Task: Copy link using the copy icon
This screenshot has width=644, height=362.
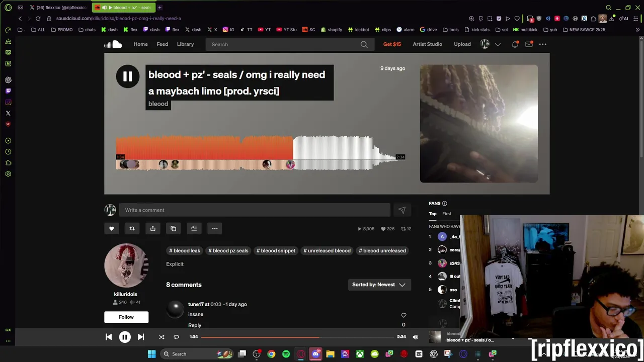Action: 174,228
